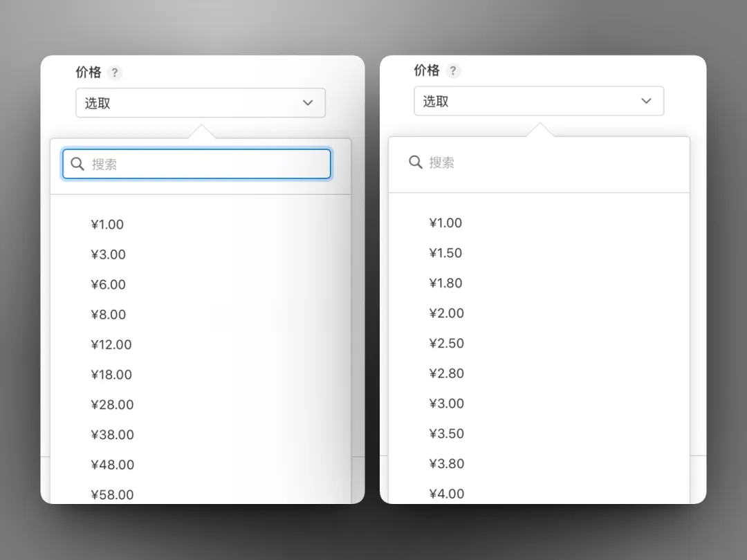Pick the ¥18.00 price option

pyautogui.click(x=111, y=374)
